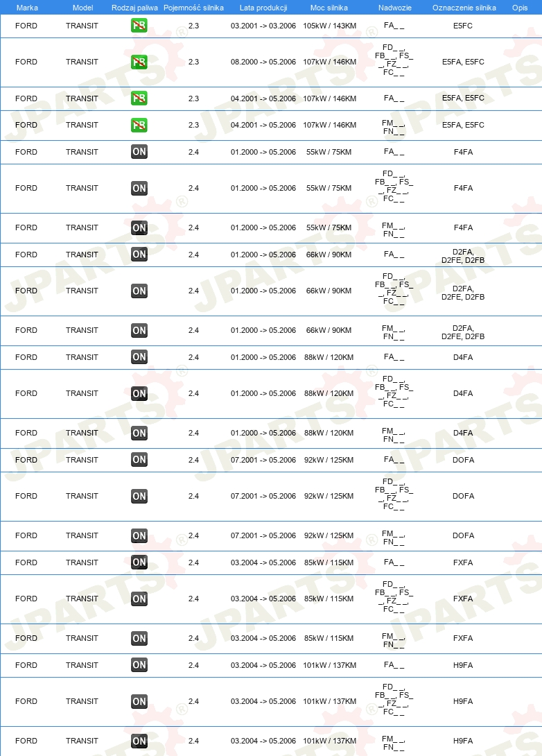Click the PB fuel icon in the 08.2000 production row
542x756 pixels.
click(x=139, y=62)
